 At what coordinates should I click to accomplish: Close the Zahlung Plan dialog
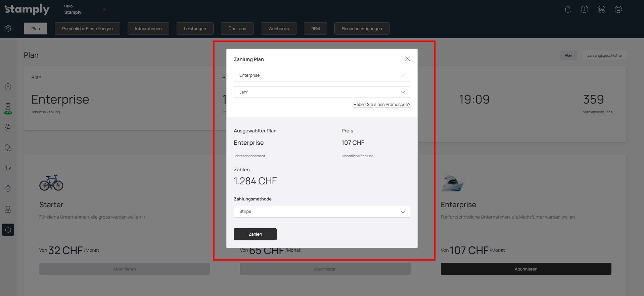(x=407, y=59)
